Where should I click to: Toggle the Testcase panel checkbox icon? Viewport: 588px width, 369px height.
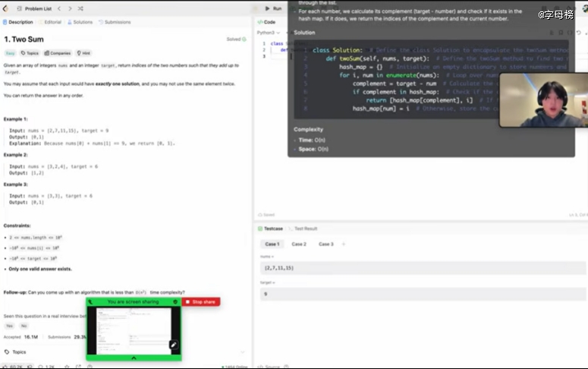point(260,229)
